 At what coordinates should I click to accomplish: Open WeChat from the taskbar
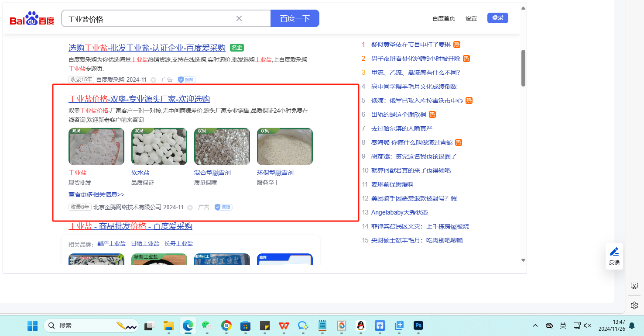click(207, 326)
